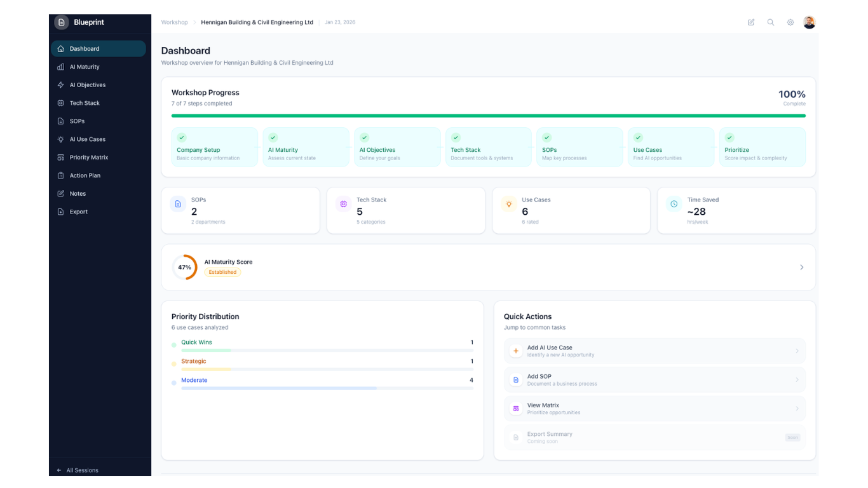Click the Workshop breadcrumb link
Image resolution: width=868 pixels, height=488 pixels.
point(174,22)
